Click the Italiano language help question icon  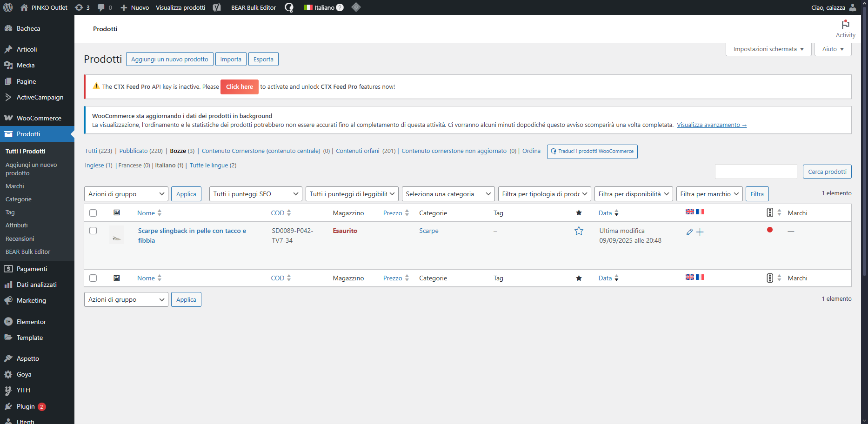click(340, 7)
